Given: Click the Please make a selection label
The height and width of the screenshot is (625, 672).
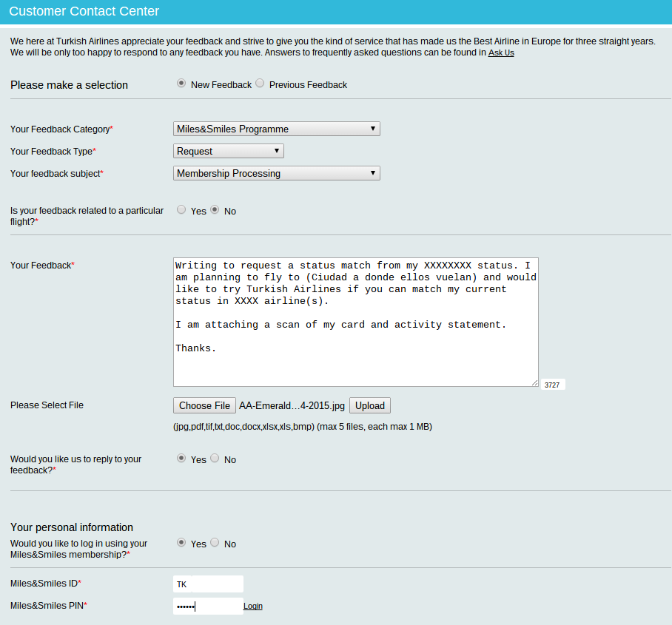Looking at the screenshot, I should point(69,85).
